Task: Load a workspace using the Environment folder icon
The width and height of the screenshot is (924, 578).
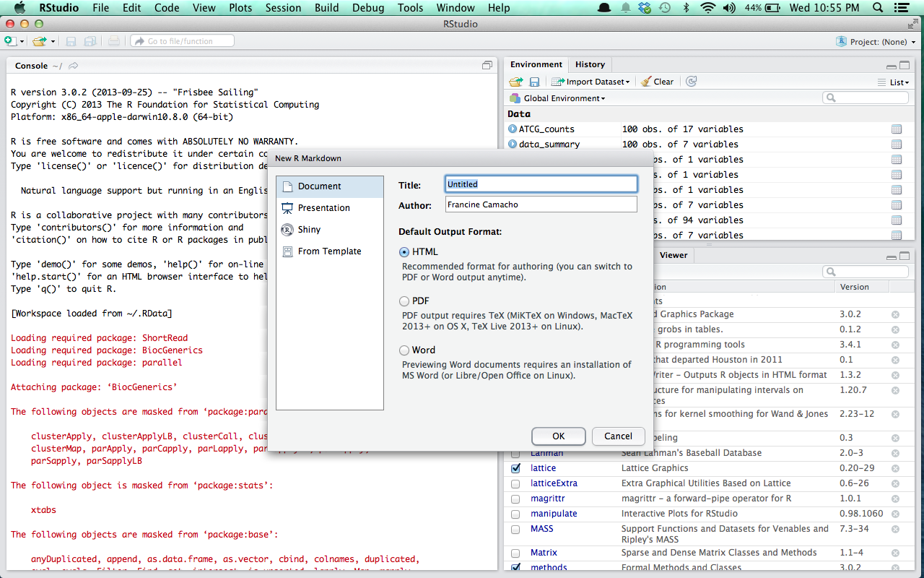Action: [516, 82]
